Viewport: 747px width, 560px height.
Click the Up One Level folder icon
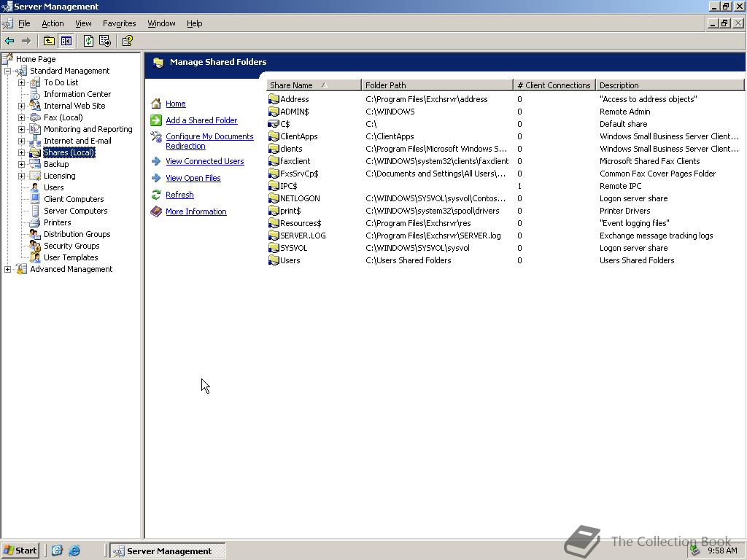49,41
